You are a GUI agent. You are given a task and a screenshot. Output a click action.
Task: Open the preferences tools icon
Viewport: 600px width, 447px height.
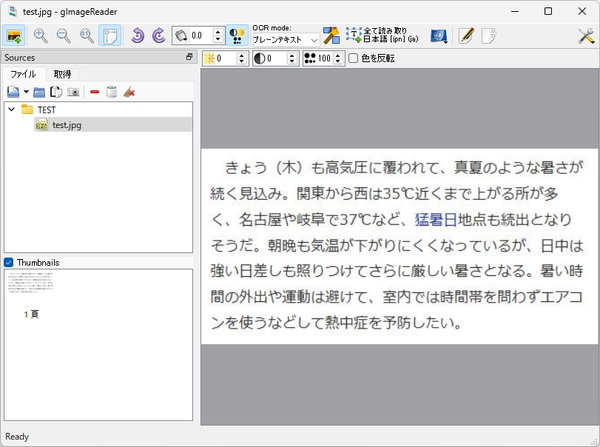coord(586,36)
